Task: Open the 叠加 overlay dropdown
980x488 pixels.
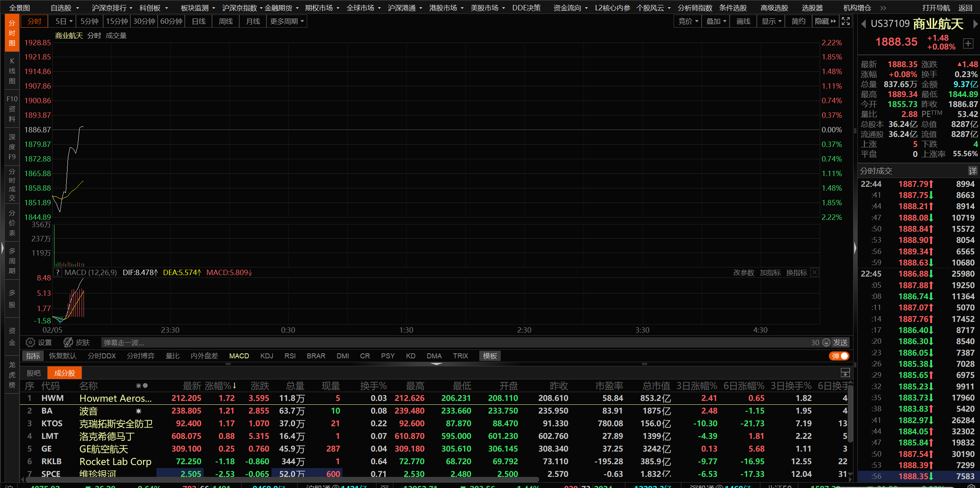Action: click(716, 21)
